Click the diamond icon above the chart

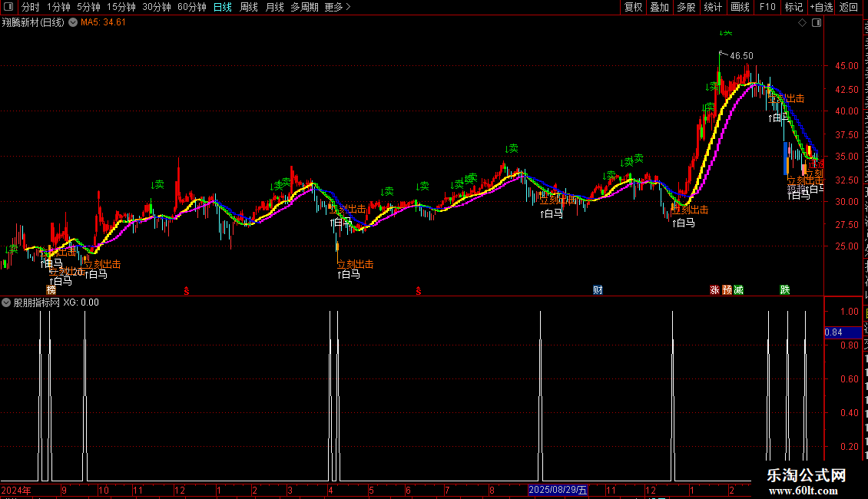[x=802, y=23]
